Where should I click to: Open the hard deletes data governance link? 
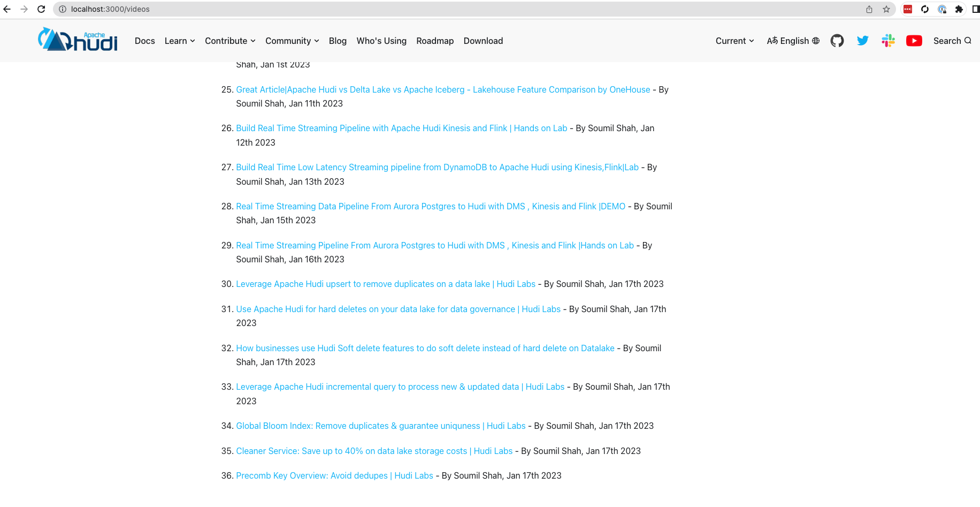coord(399,309)
